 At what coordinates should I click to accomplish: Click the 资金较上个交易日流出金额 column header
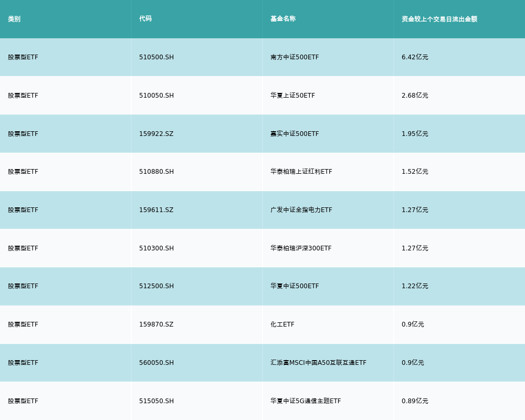439,19
